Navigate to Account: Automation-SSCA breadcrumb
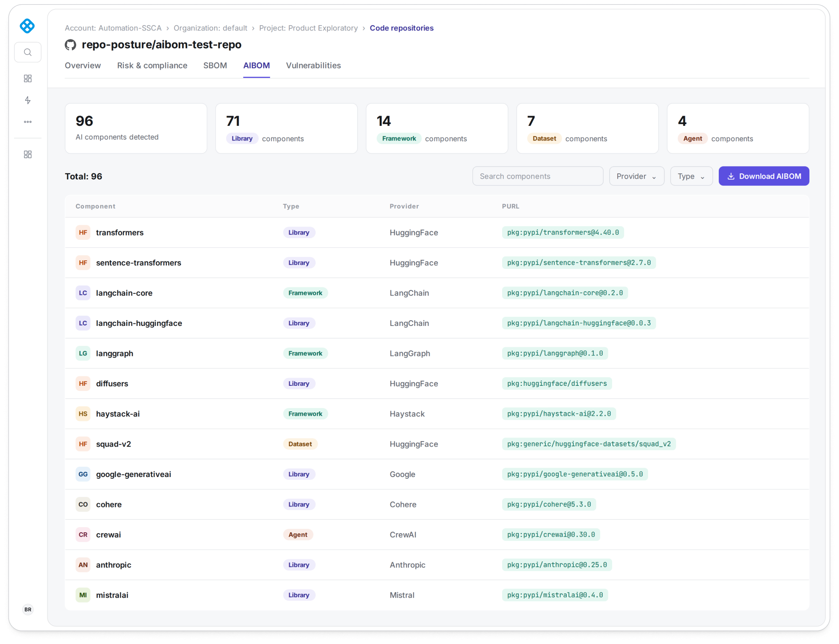This screenshot has width=839, height=644. pos(113,28)
